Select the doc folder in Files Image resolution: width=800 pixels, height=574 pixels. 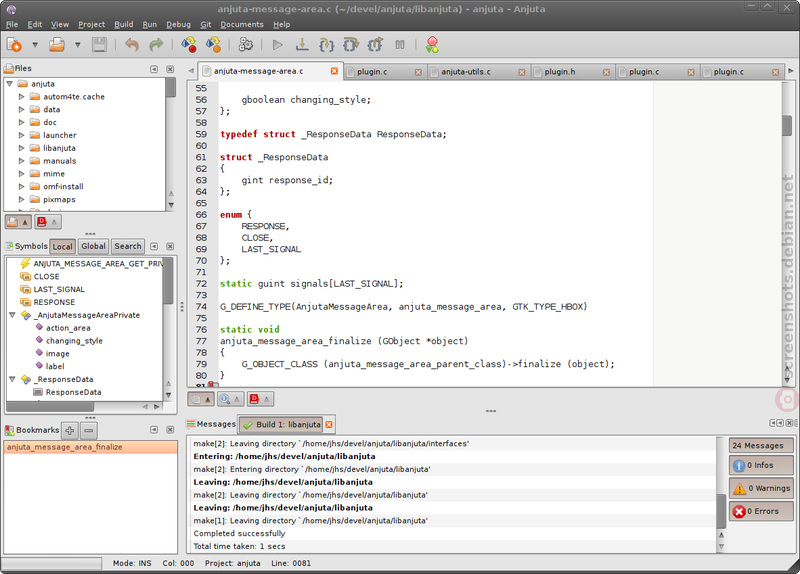click(x=50, y=122)
